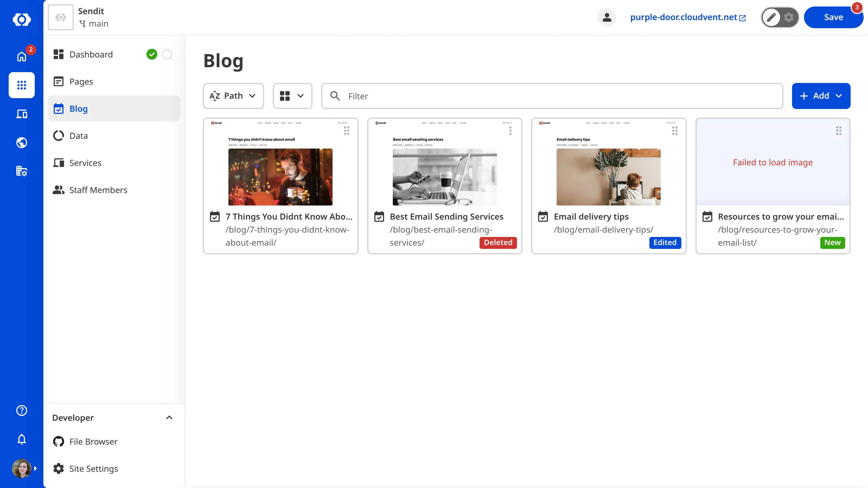Click inside the Filter input field

552,96
